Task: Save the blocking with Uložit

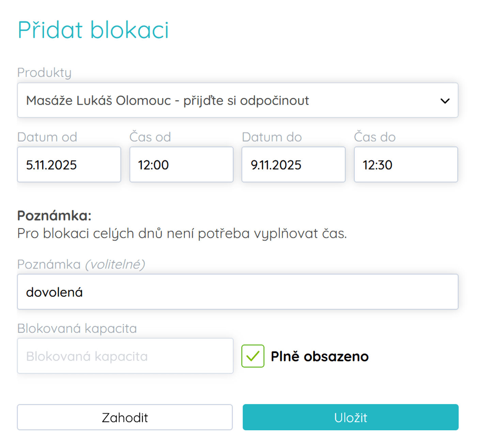Action: click(x=351, y=417)
